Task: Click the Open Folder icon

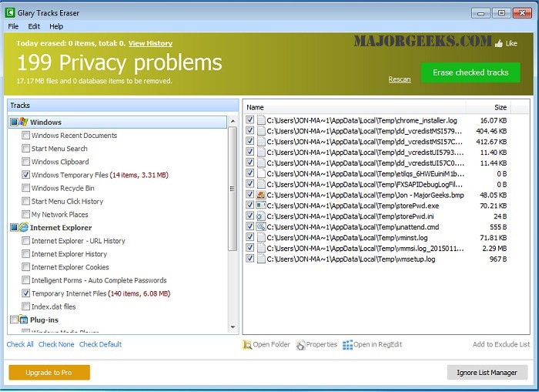Action: [x=247, y=345]
